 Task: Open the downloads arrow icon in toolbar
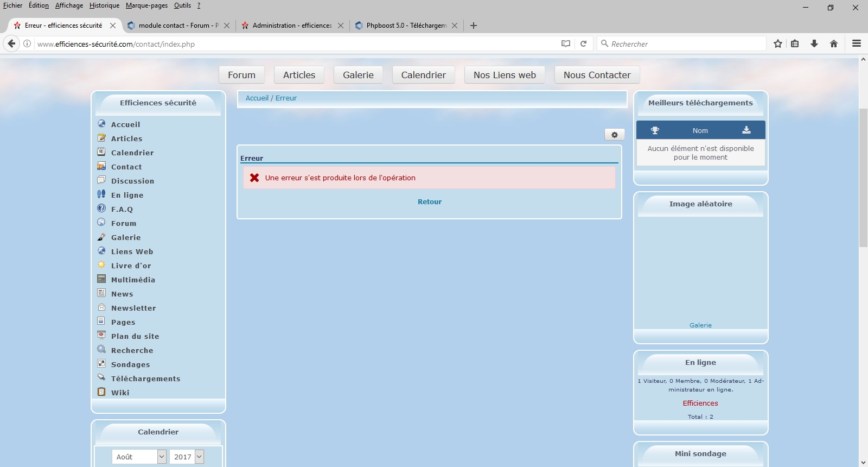coord(814,44)
